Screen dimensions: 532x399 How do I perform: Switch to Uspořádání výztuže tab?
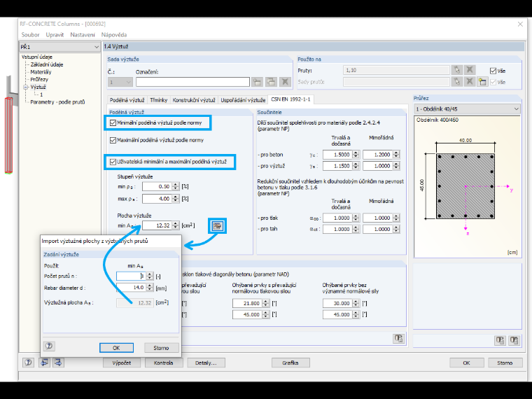pos(243,100)
